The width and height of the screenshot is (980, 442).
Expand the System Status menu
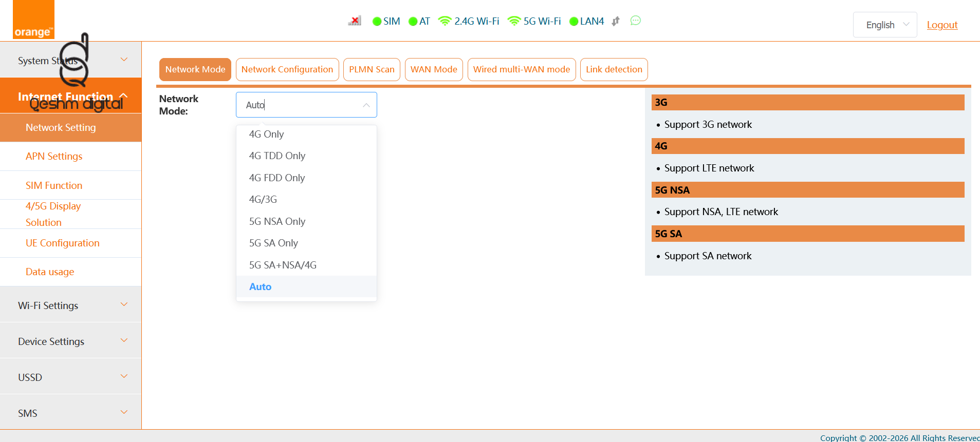click(x=71, y=60)
